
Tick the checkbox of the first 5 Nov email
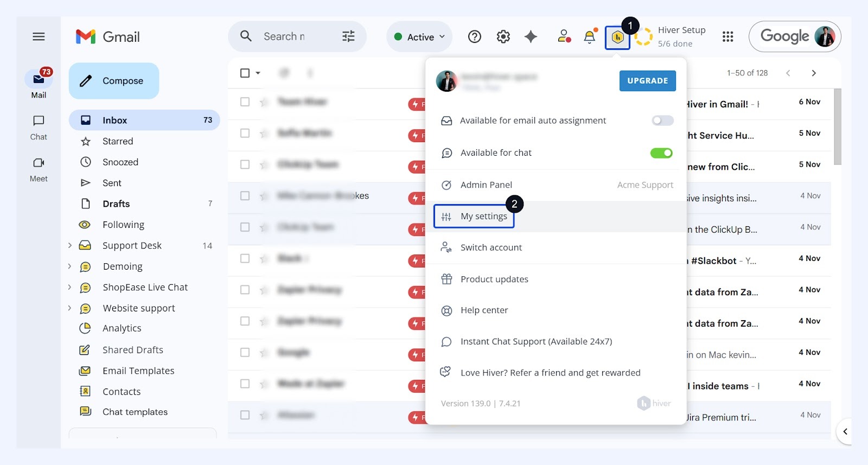(245, 133)
